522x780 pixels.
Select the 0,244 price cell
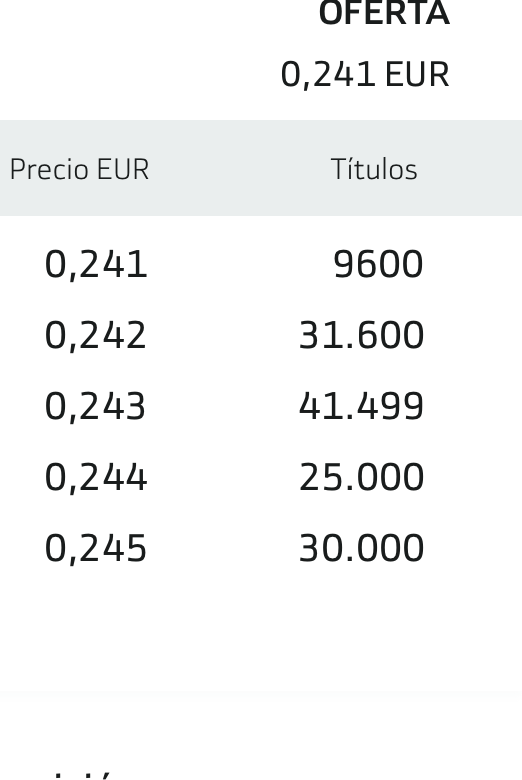pyautogui.click(x=96, y=479)
